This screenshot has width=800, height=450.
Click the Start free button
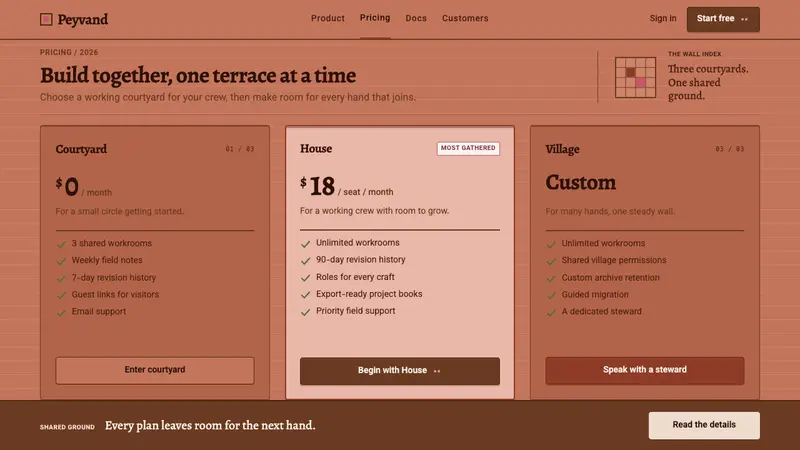[723, 19]
